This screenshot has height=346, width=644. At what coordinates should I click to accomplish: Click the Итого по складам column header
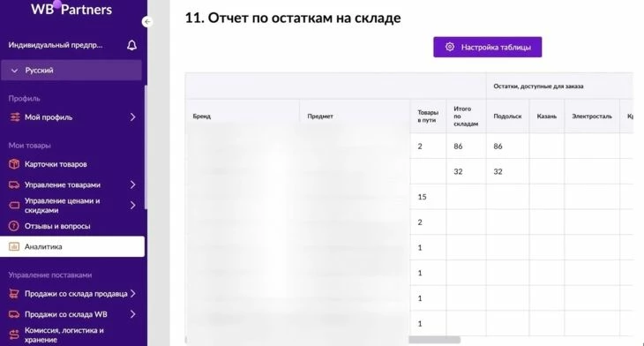point(466,116)
